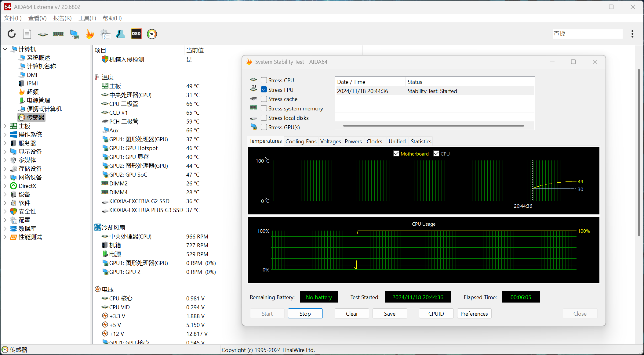Click the flame System Stability Test icon
Image resolution: width=644 pixels, height=355 pixels.
pos(90,34)
